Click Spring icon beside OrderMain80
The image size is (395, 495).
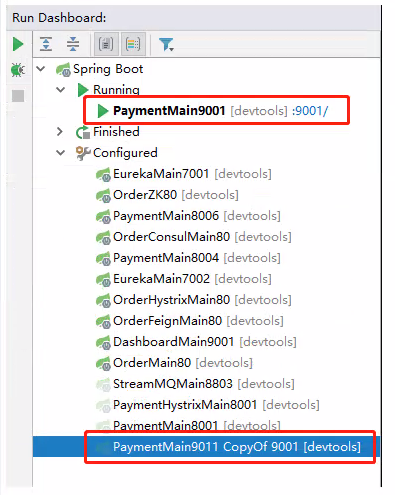click(x=103, y=364)
